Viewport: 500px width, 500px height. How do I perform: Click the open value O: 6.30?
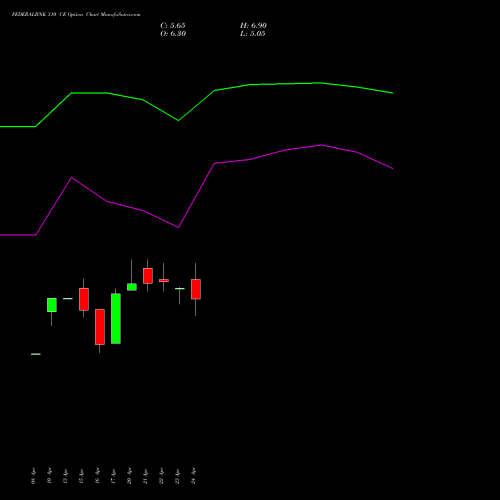173,34
